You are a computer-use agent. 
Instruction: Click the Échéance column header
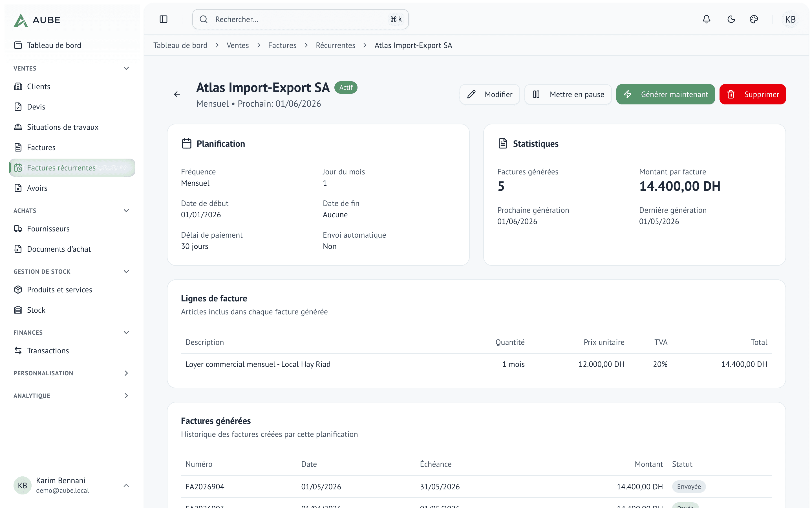tap(436, 464)
